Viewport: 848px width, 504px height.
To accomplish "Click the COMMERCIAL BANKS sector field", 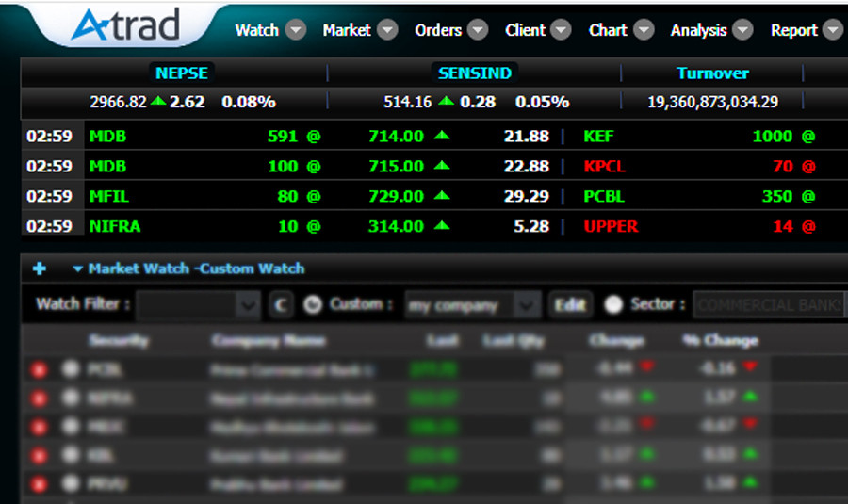I will pos(770,305).
